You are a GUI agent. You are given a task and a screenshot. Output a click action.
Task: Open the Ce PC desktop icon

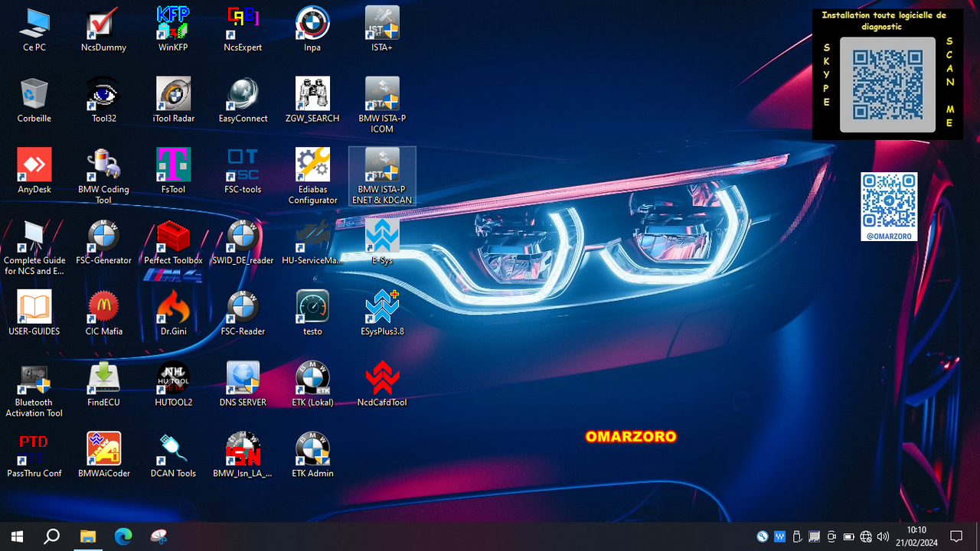coord(34,29)
